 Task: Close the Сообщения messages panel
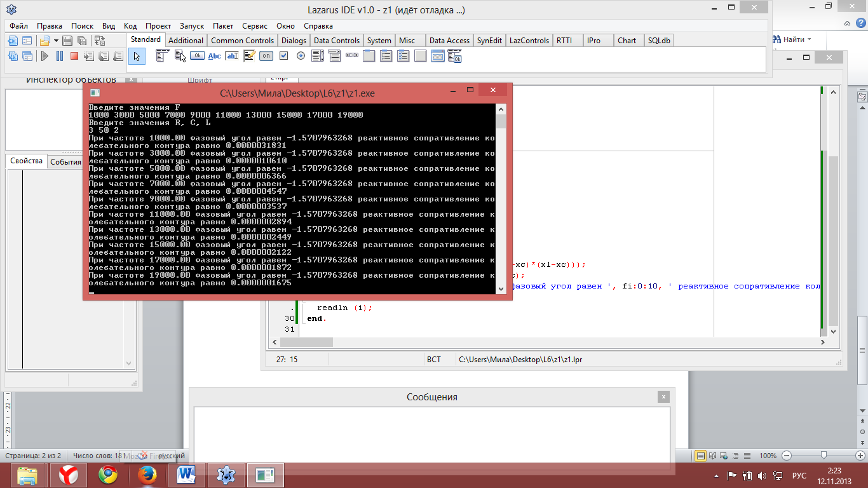(x=663, y=396)
